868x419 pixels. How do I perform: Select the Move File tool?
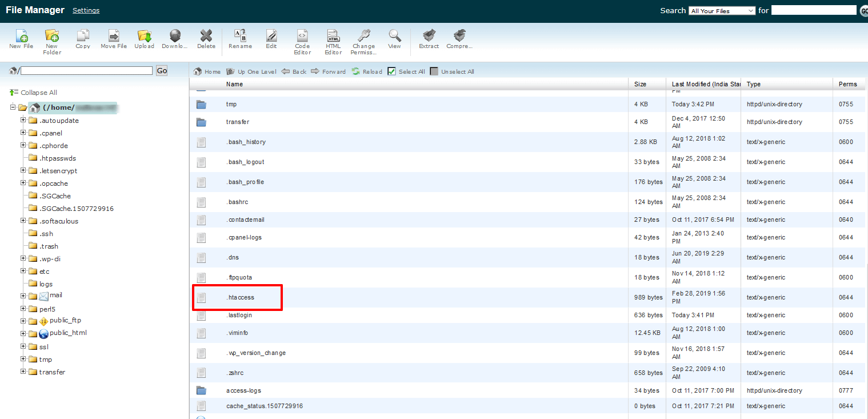[114, 35]
